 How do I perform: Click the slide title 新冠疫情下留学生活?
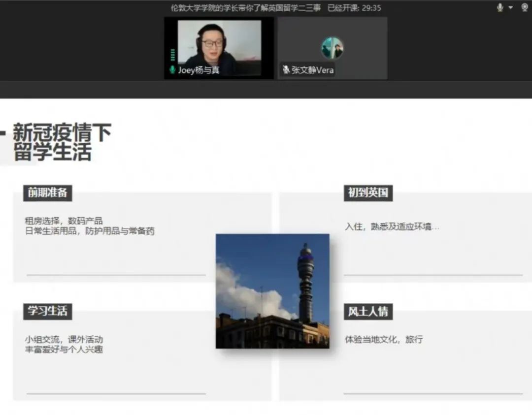point(62,142)
